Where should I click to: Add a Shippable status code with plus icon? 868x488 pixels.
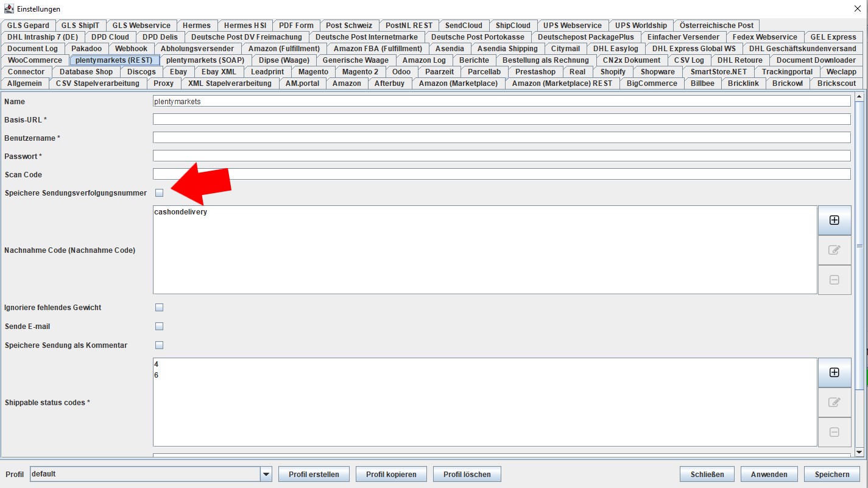click(834, 372)
